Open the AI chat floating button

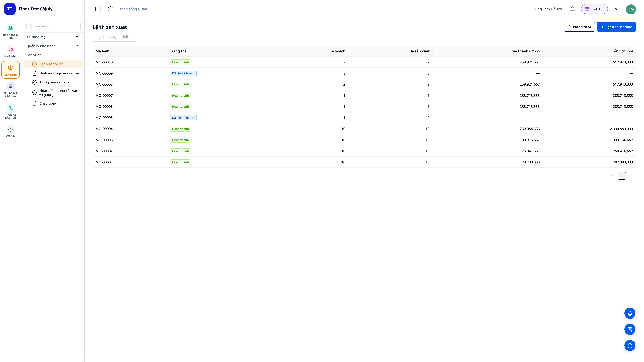(630, 329)
